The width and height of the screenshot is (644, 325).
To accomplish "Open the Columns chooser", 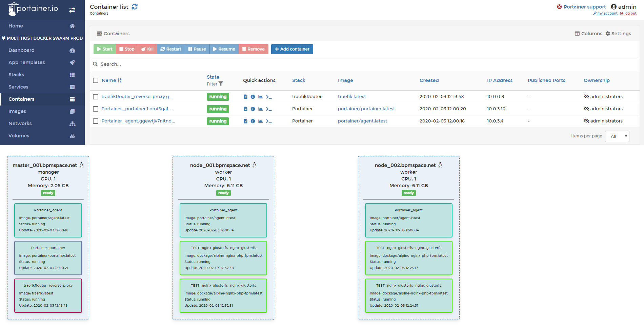I will [588, 34].
